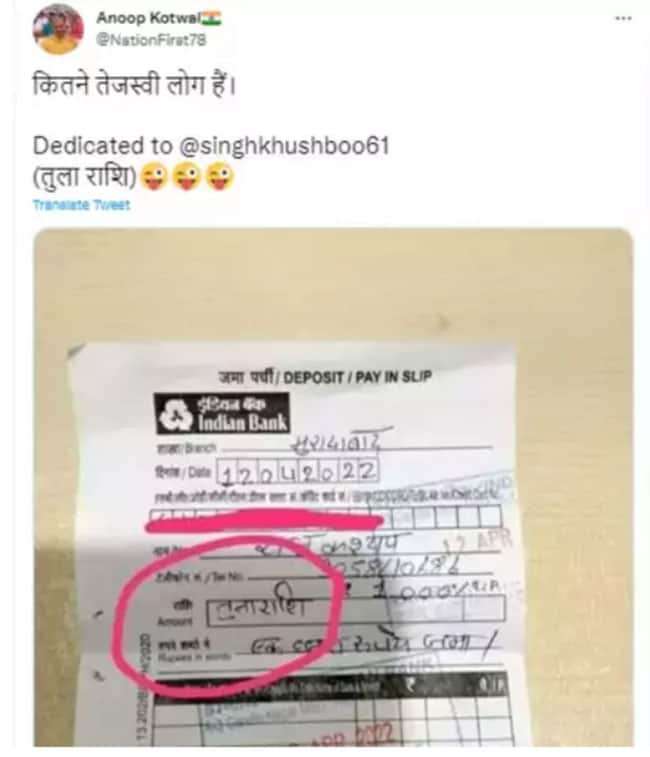The width and height of the screenshot is (650, 757).
Task: Click the Indian flag emoji beside the name
Action: [x=212, y=18]
